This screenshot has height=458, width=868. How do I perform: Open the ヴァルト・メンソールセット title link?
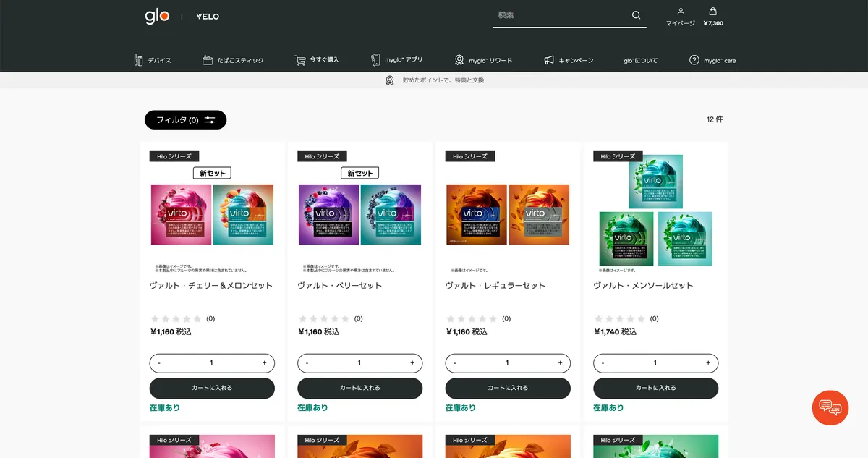[643, 286]
